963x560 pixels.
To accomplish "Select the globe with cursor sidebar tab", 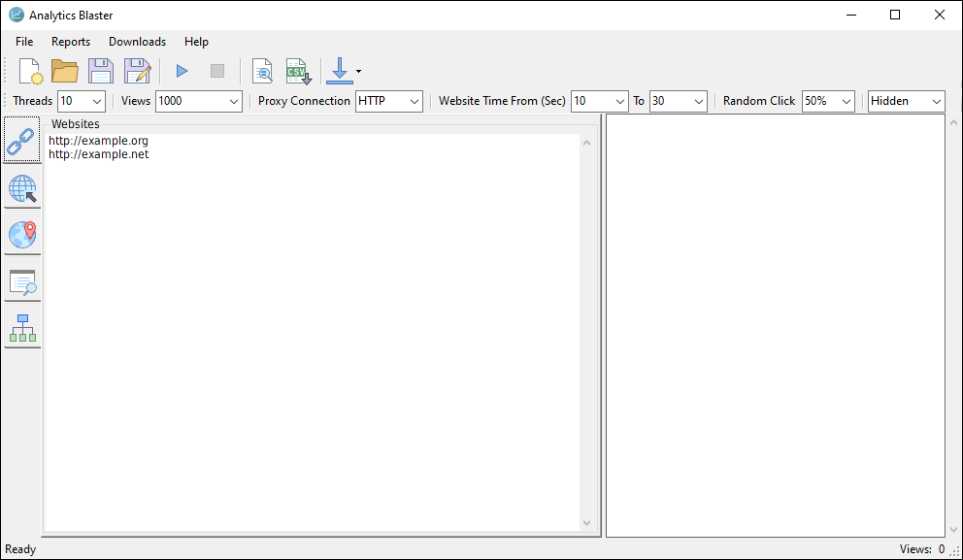I will click(22, 187).
